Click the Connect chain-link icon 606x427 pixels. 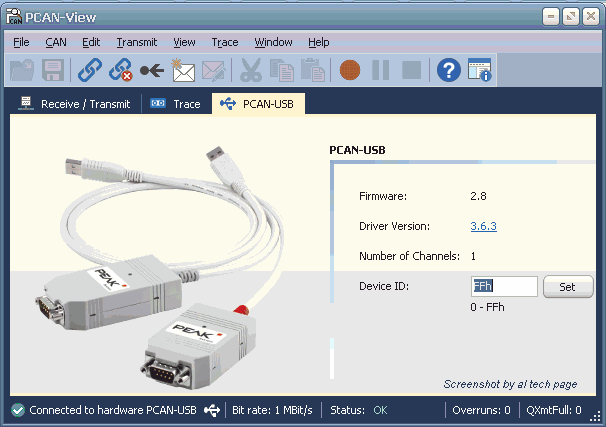pyautogui.click(x=90, y=70)
